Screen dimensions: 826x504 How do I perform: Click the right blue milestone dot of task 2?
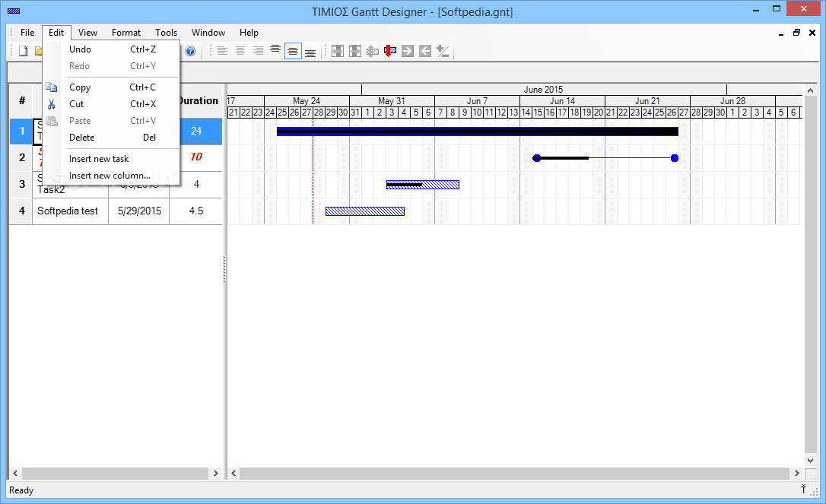(675, 158)
